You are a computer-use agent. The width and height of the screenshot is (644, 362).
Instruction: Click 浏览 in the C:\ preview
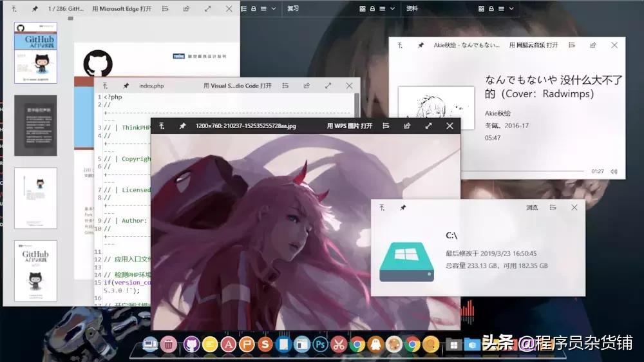coord(532,207)
